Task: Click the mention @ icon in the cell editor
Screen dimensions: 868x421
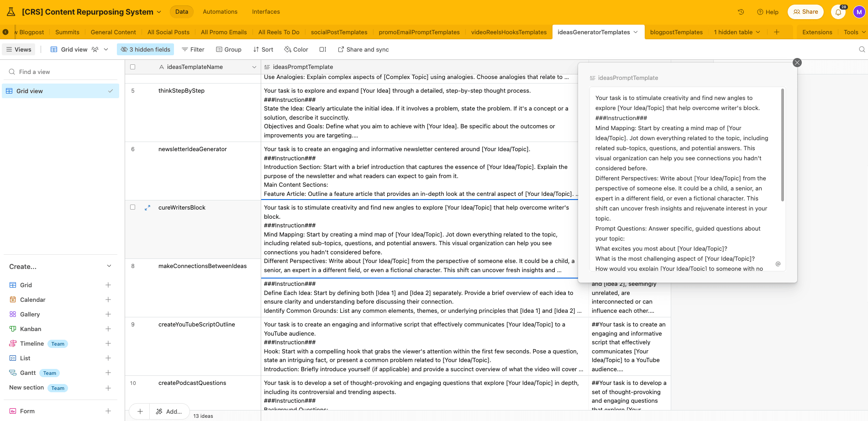Action: click(778, 264)
